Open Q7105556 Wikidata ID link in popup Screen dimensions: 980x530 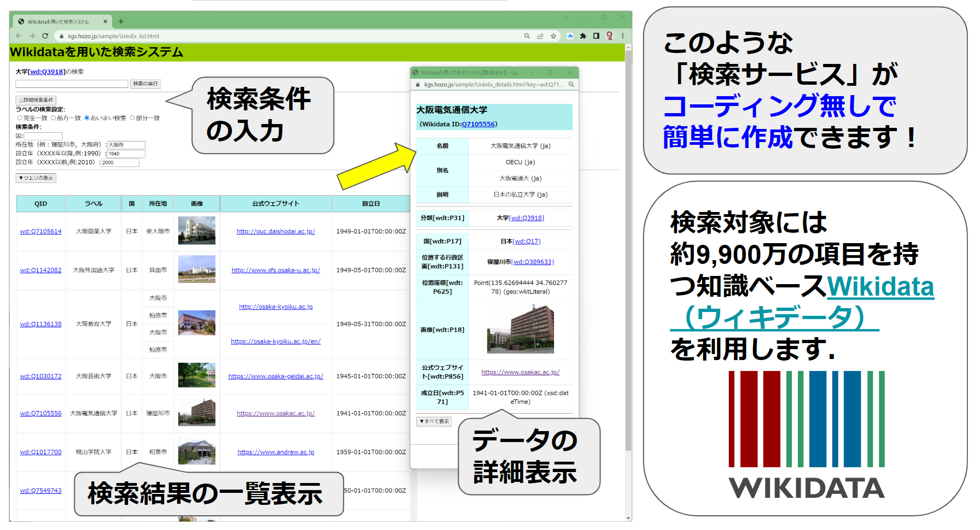(x=479, y=124)
